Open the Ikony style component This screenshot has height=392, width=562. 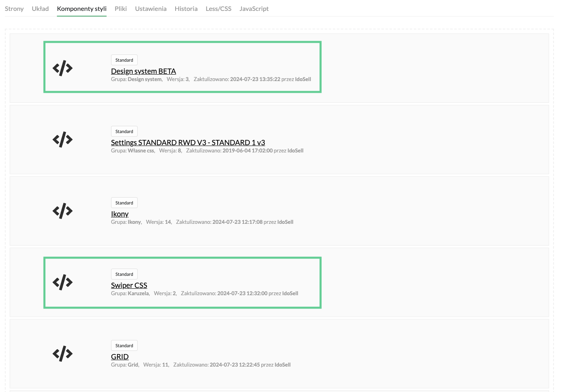[120, 214]
